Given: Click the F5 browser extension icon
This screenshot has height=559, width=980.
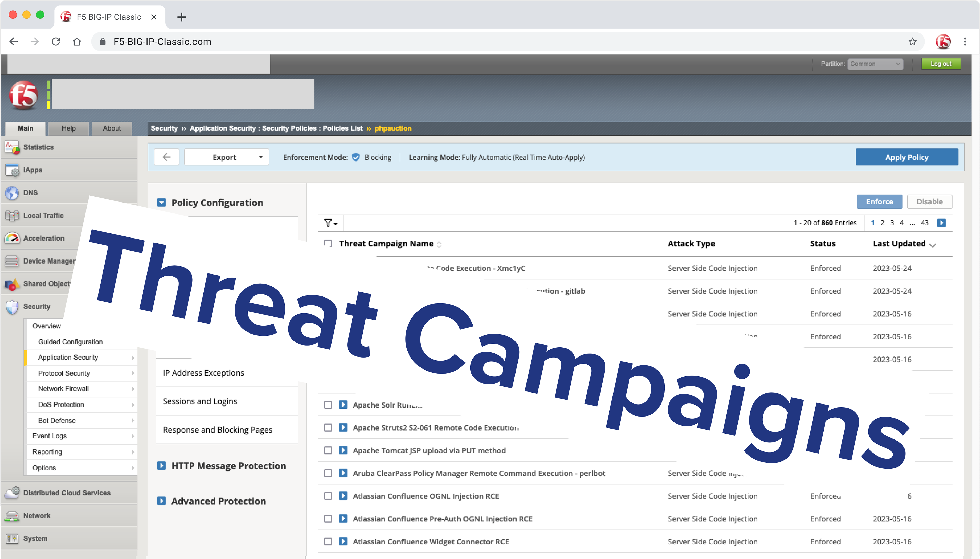Looking at the screenshot, I should [943, 41].
